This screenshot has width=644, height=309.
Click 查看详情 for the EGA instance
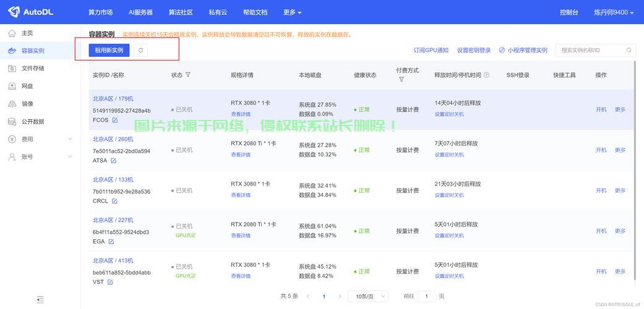(241, 235)
